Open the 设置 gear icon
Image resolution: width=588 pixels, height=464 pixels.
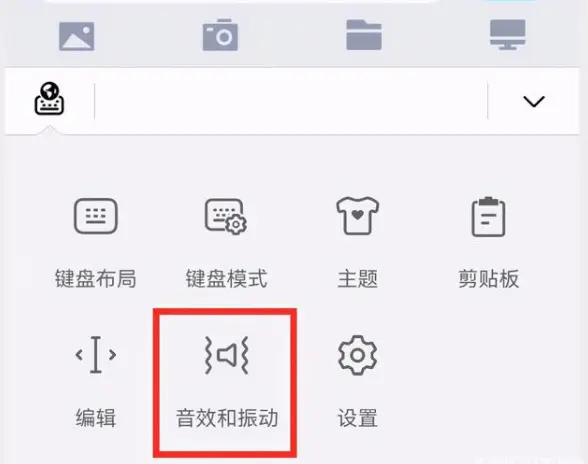point(357,355)
